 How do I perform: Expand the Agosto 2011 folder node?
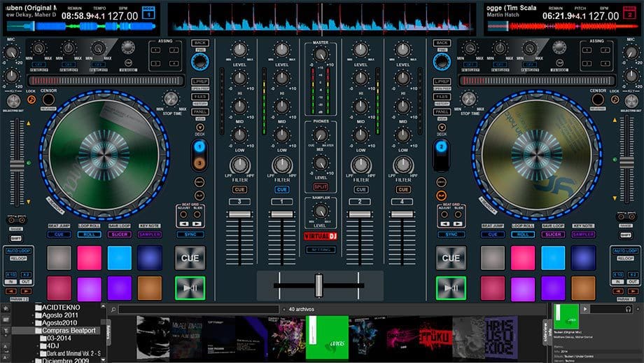(33, 315)
